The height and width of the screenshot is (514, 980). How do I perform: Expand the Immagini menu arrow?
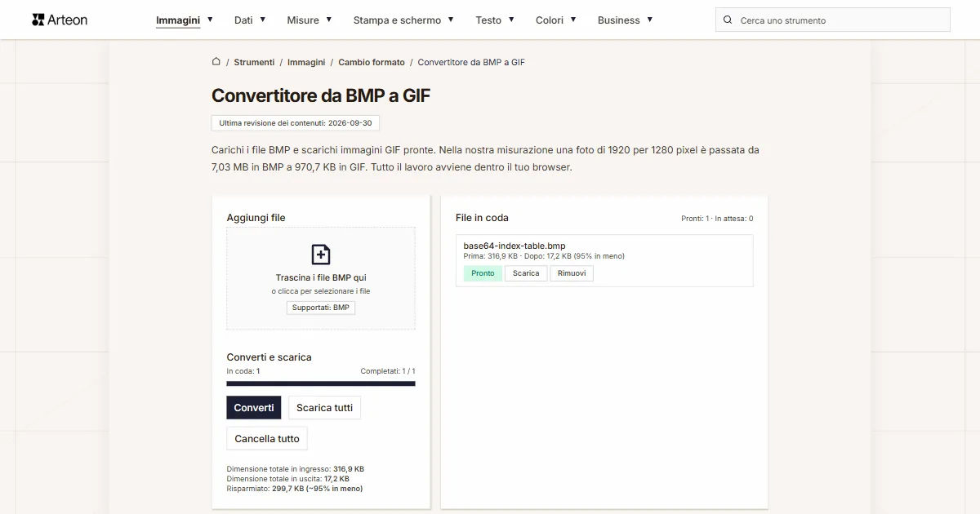[x=210, y=19]
